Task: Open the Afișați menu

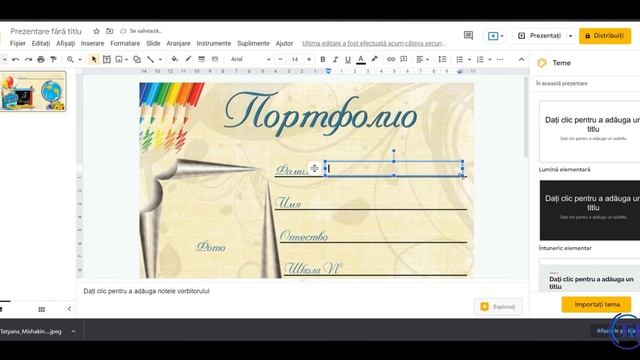Action: pos(65,43)
